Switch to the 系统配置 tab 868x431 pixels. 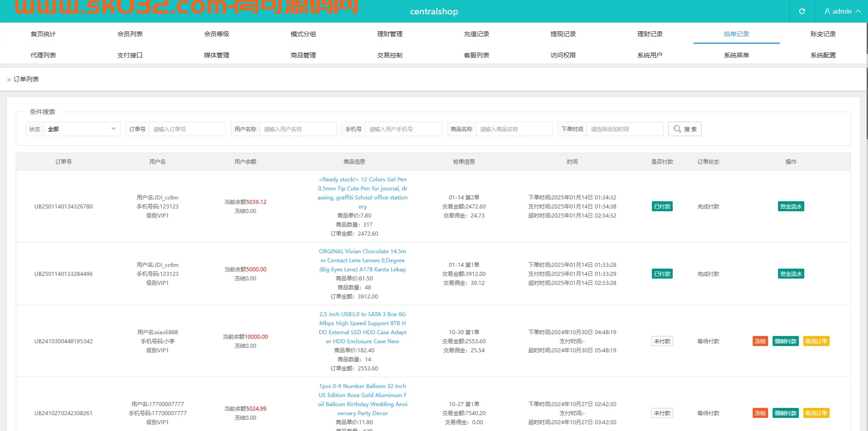(823, 55)
